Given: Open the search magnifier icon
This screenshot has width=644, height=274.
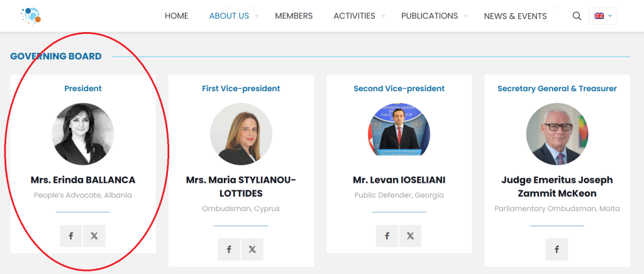Looking at the screenshot, I should pyautogui.click(x=577, y=16).
